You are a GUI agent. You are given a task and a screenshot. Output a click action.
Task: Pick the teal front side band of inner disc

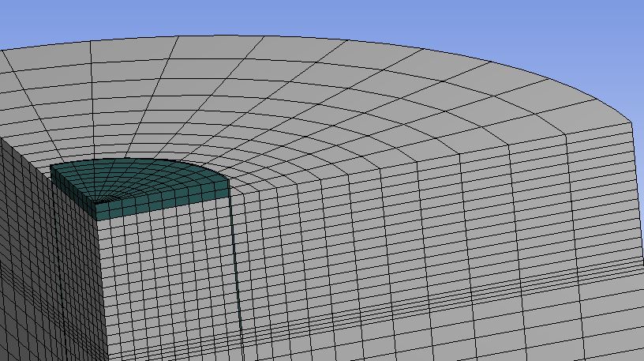[x=163, y=201]
